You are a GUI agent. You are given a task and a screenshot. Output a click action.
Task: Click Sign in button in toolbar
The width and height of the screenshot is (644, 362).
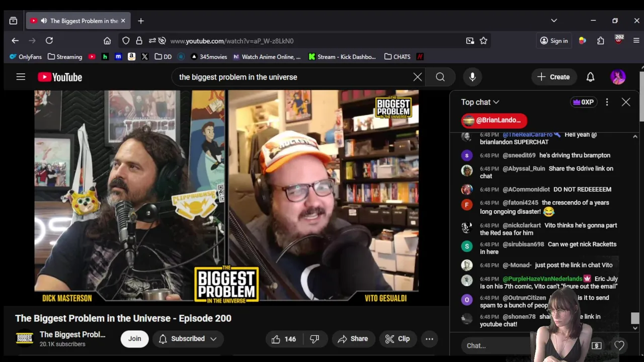pos(553,41)
